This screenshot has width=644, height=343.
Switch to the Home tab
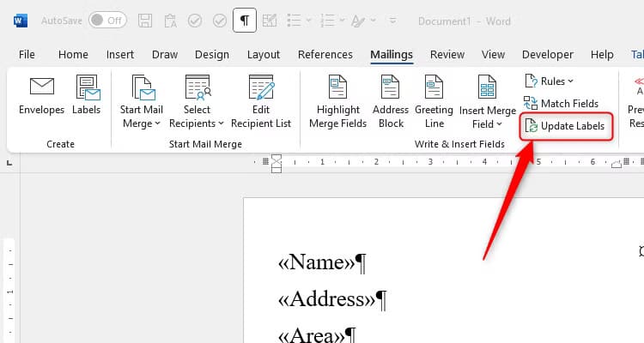(73, 55)
